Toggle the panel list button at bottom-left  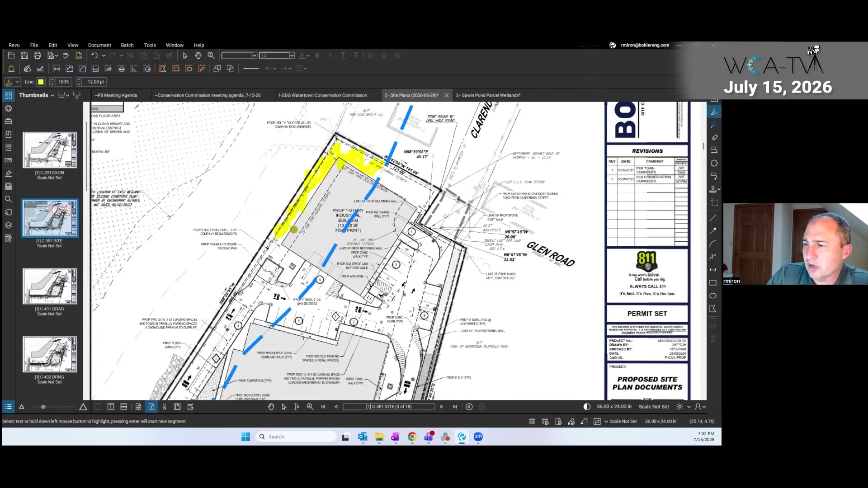coord(8,407)
